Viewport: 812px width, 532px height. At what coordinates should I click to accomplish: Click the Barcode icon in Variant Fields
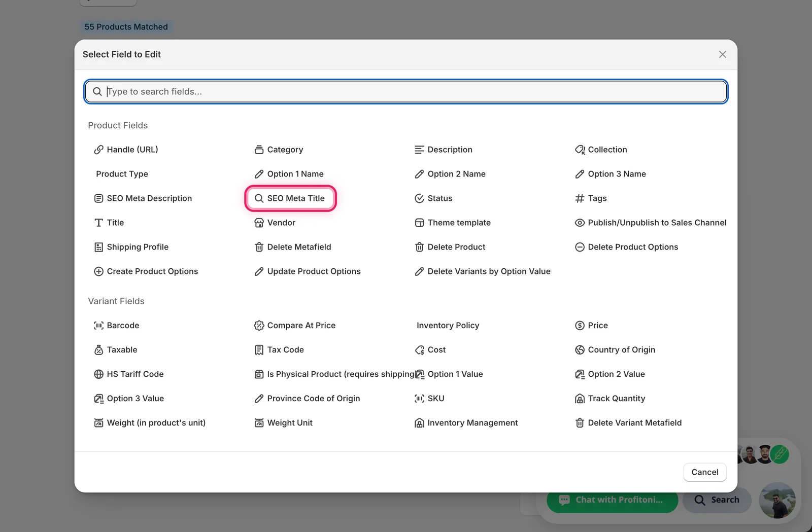pos(98,326)
